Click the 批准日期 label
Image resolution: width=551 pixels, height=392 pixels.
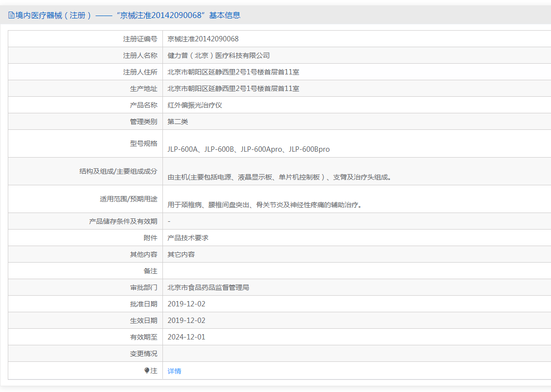coord(144,304)
